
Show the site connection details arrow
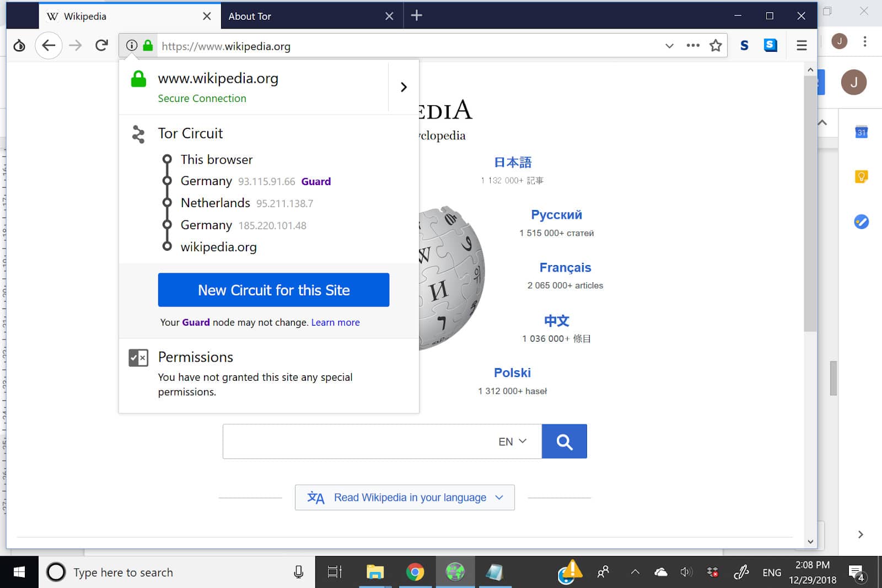click(x=404, y=87)
